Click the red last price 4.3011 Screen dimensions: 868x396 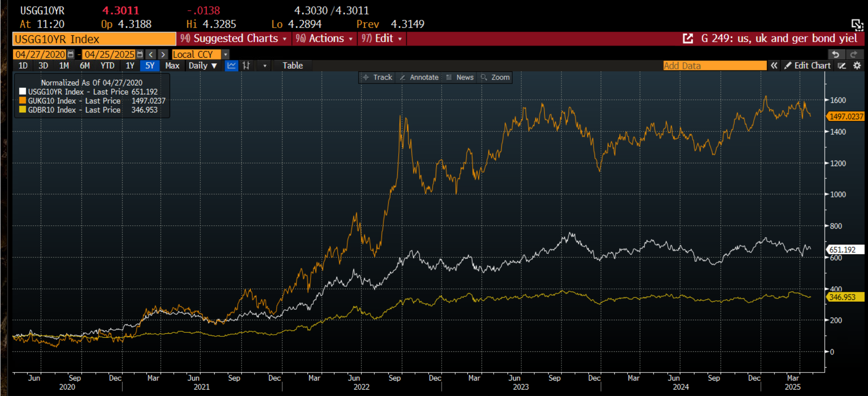(121, 11)
